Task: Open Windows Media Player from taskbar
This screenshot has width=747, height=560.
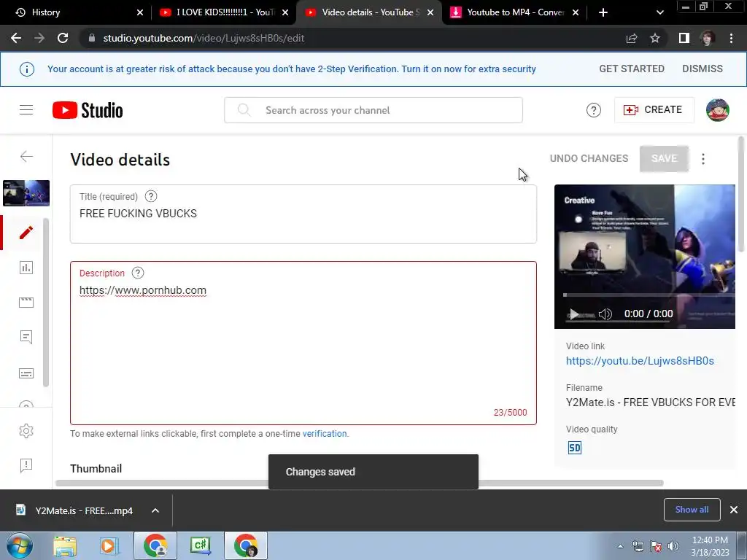Action: tap(108, 546)
